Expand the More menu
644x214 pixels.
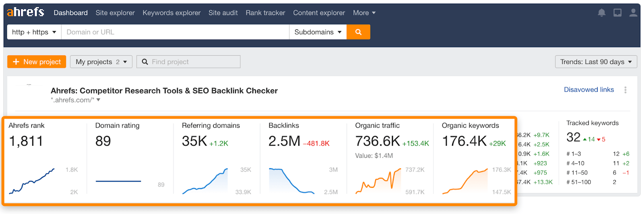tap(364, 13)
